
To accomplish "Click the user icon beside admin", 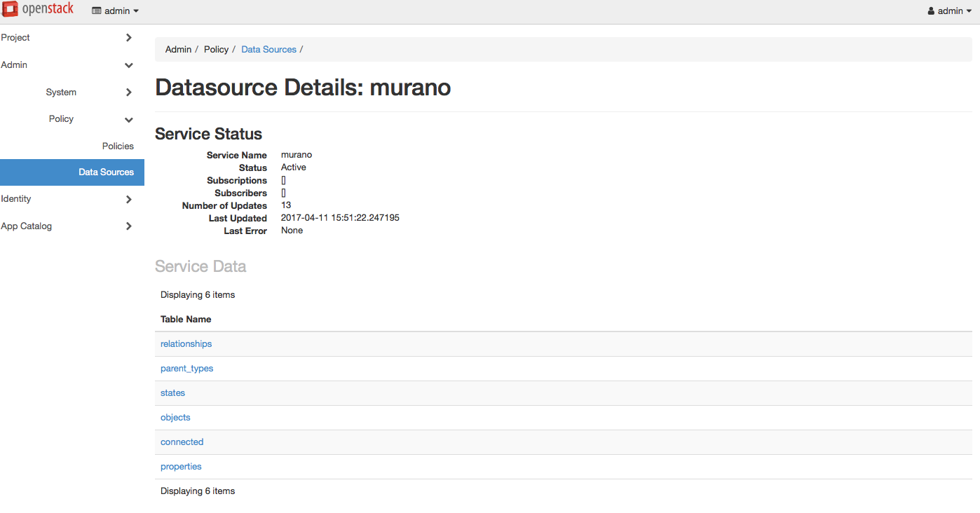I will [x=931, y=11].
